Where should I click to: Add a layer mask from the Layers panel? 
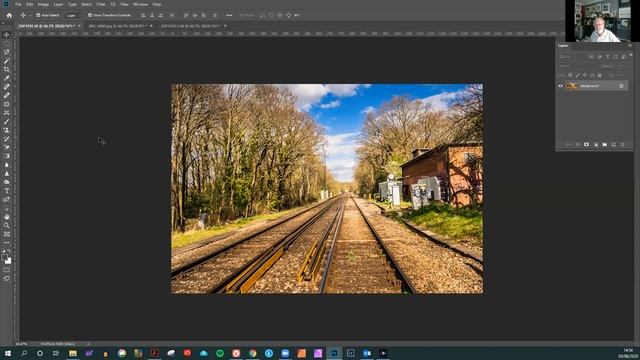tap(587, 144)
